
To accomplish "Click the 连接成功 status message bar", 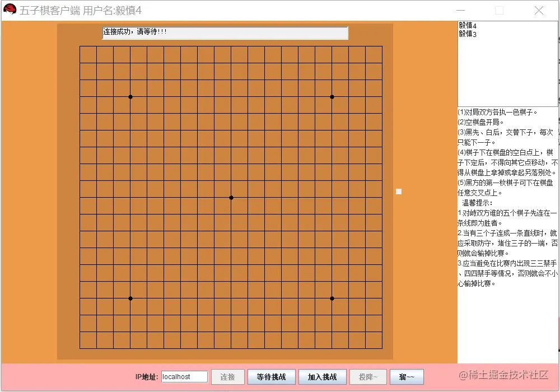I will pyautogui.click(x=224, y=33).
